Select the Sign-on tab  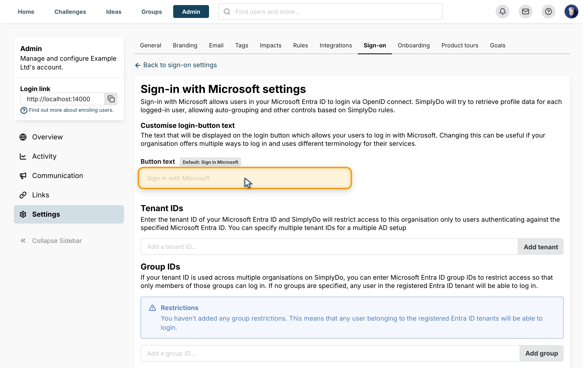point(375,46)
